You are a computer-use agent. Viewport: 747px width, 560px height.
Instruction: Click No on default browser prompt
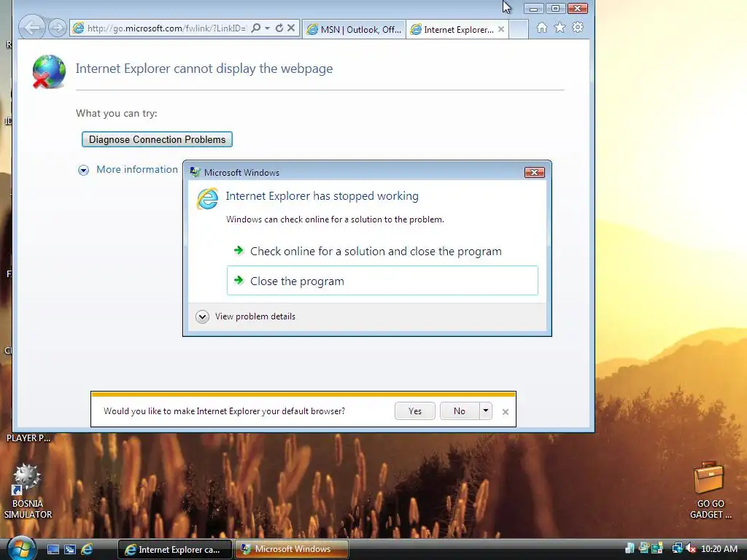pyautogui.click(x=460, y=411)
